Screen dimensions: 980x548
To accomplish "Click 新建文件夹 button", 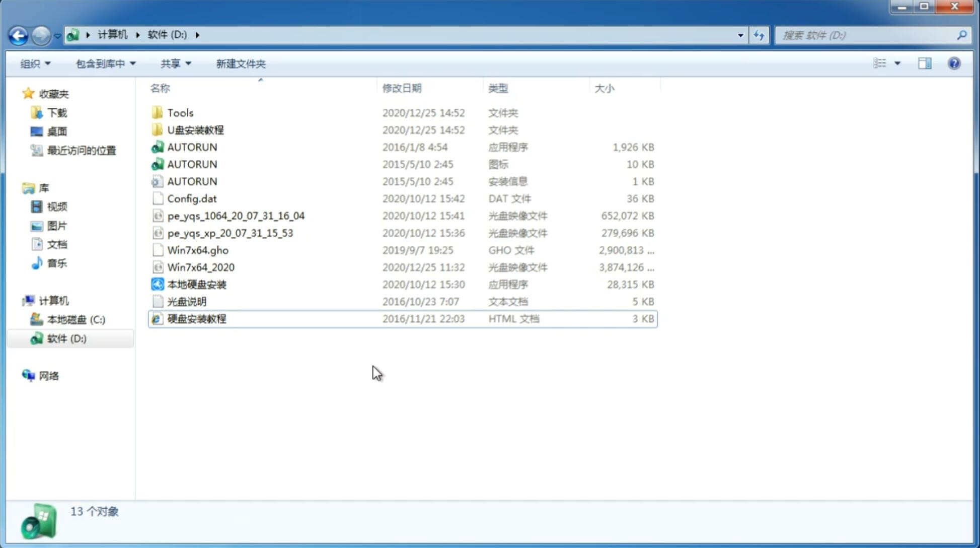I will click(241, 62).
